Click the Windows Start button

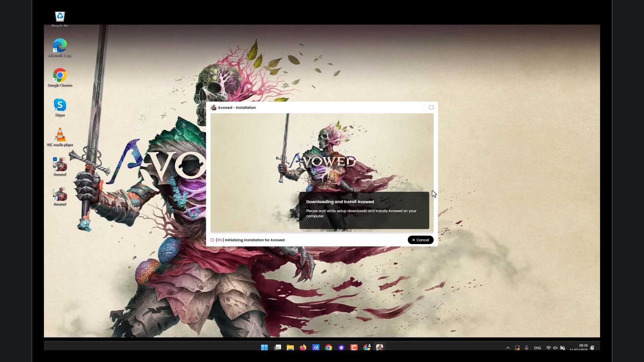(x=264, y=348)
